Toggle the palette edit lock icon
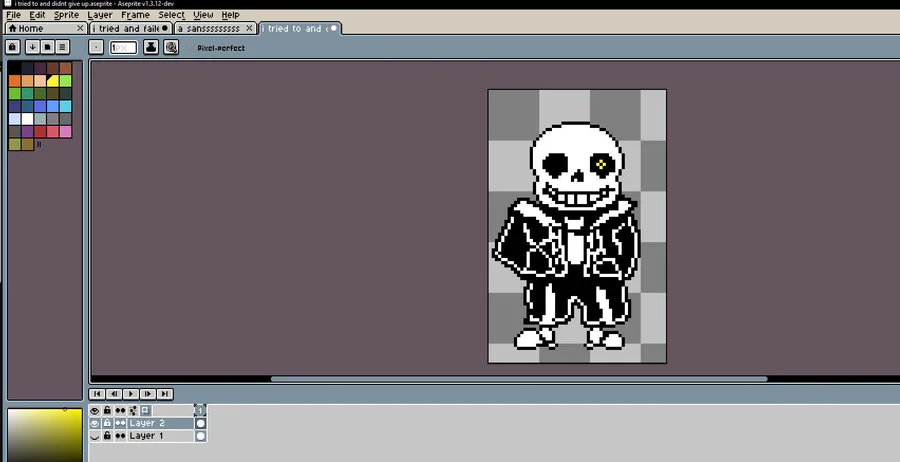 13,47
